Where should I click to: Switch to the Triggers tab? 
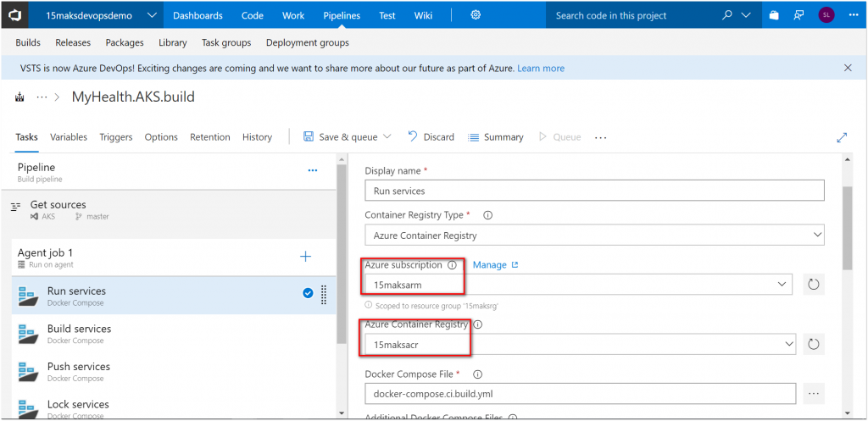tap(116, 137)
